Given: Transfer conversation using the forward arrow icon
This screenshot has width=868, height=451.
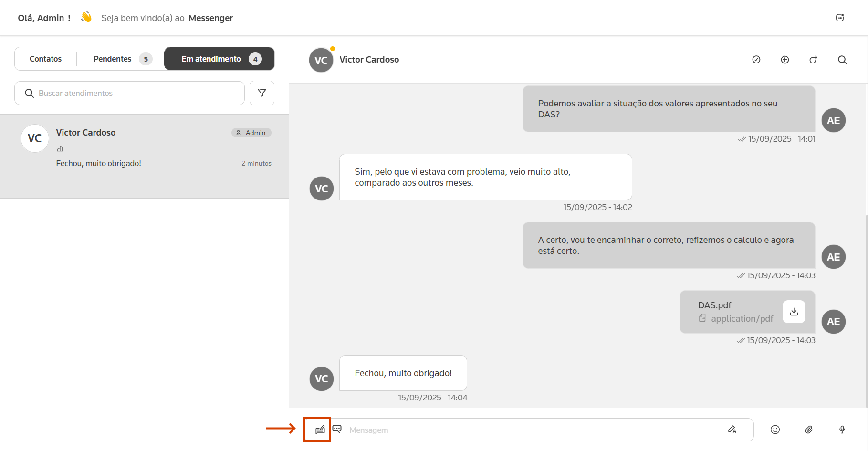Looking at the screenshot, I should (x=814, y=60).
